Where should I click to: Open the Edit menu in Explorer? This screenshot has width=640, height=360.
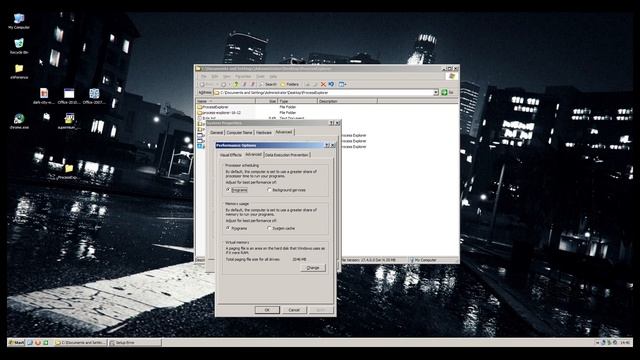(x=215, y=76)
